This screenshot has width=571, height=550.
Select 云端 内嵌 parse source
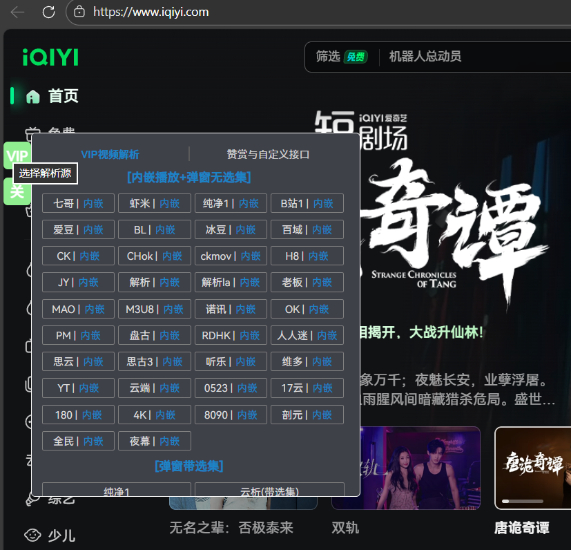tap(154, 388)
